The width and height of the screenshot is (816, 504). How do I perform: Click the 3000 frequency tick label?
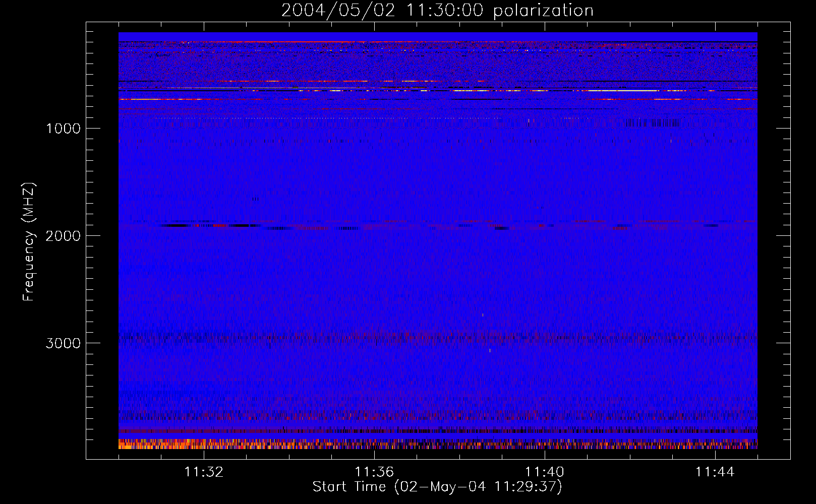63,343
